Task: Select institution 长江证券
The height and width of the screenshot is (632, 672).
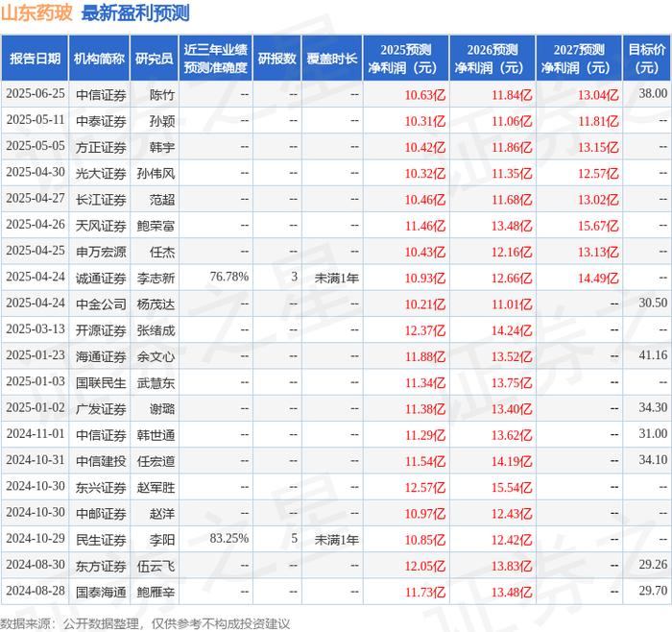Action: (101, 200)
